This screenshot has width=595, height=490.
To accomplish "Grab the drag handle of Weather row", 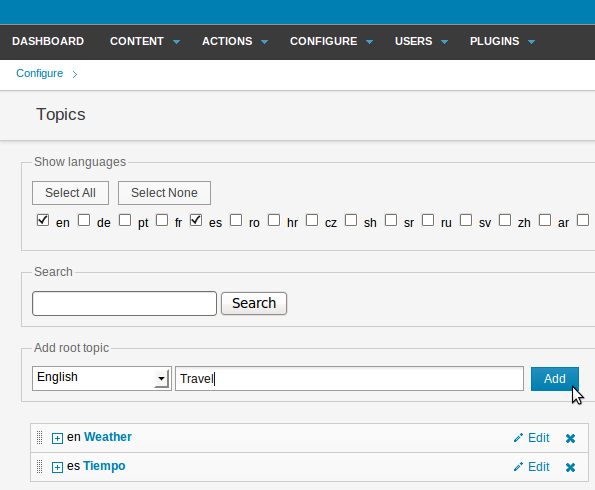I will pyautogui.click(x=39, y=438).
